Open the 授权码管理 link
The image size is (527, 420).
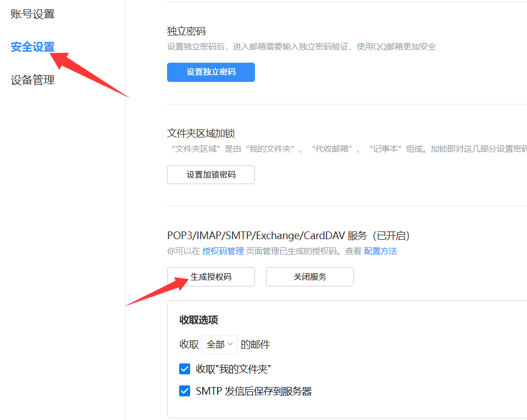[223, 251]
